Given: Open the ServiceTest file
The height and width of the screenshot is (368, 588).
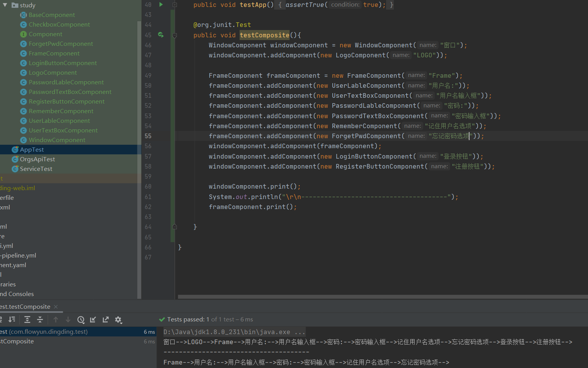Looking at the screenshot, I should pos(36,169).
